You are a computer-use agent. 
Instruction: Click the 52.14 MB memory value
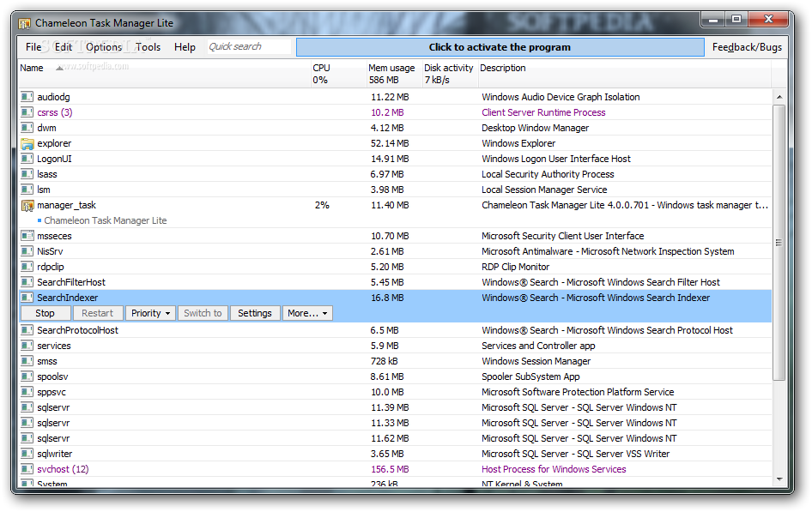pos(390,143)
